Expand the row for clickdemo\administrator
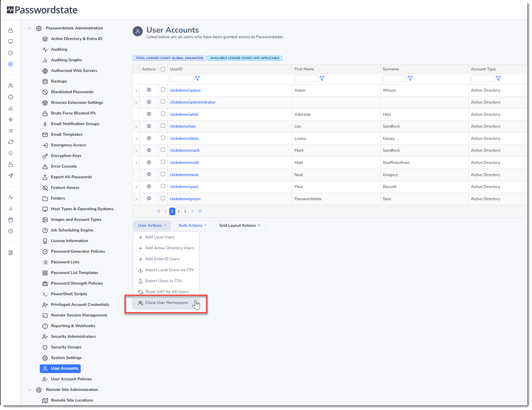This screenshot has width=532, height=410. tap(136, 103)
